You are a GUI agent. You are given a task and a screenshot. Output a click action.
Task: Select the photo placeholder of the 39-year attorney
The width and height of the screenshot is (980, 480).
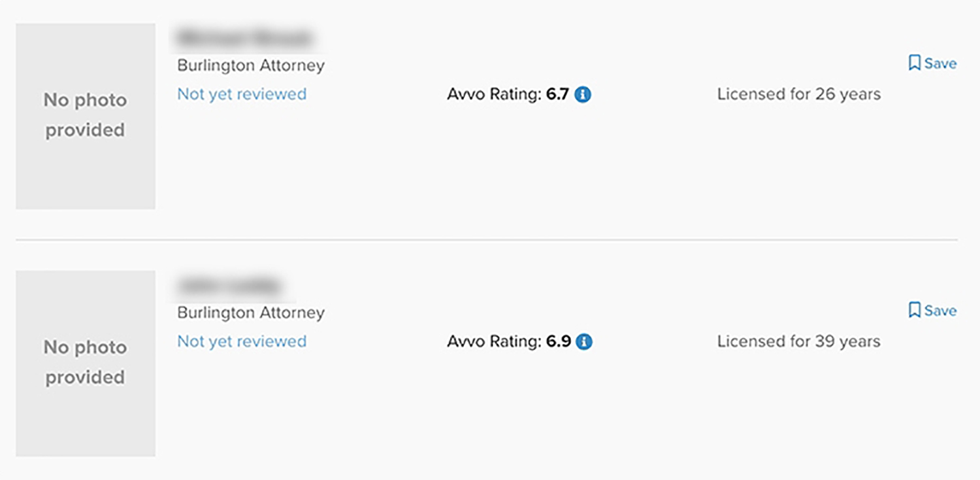(x=86, y=364)
